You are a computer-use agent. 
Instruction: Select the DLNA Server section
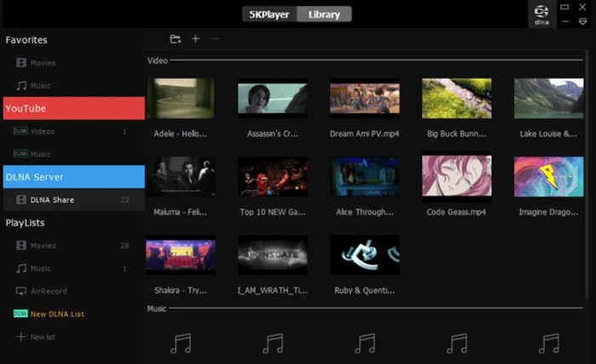74,177
